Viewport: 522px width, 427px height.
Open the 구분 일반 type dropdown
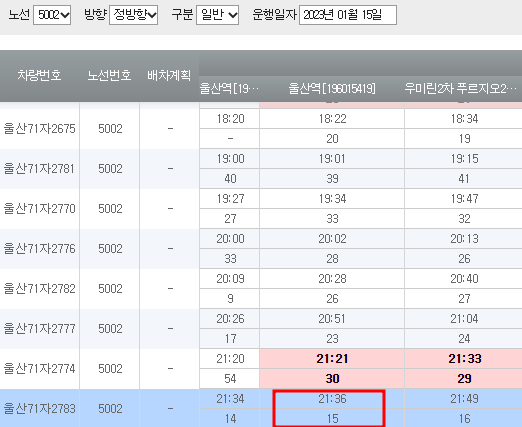[218, 15]
